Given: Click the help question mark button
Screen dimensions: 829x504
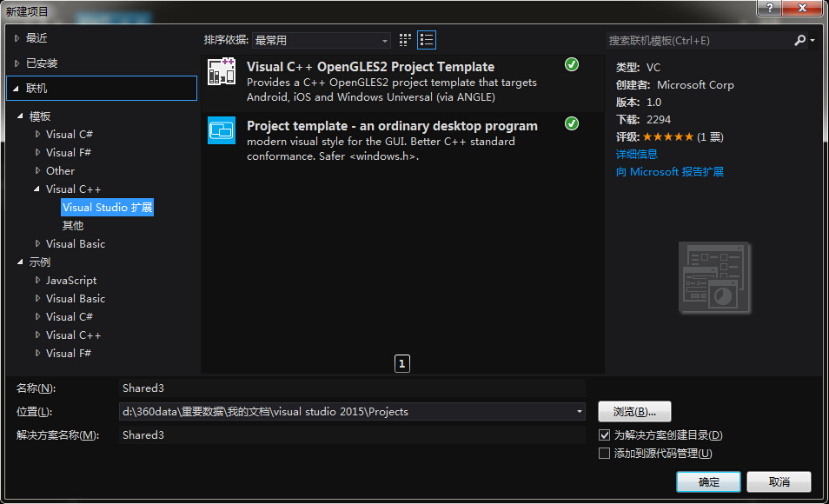Looking at the screenshot, I should click(x=770, y=8).
